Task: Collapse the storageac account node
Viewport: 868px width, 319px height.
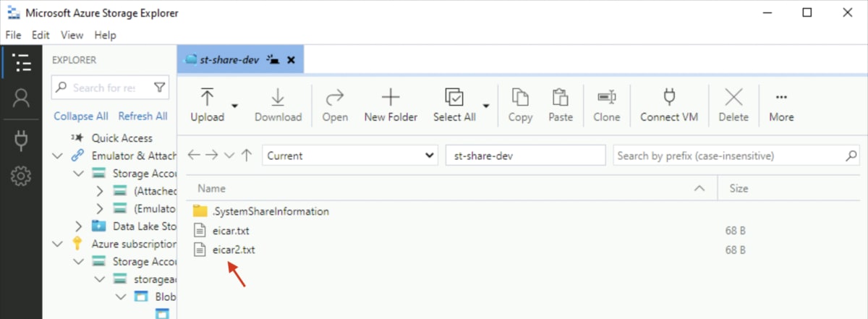Action: [x=101, y=279]
